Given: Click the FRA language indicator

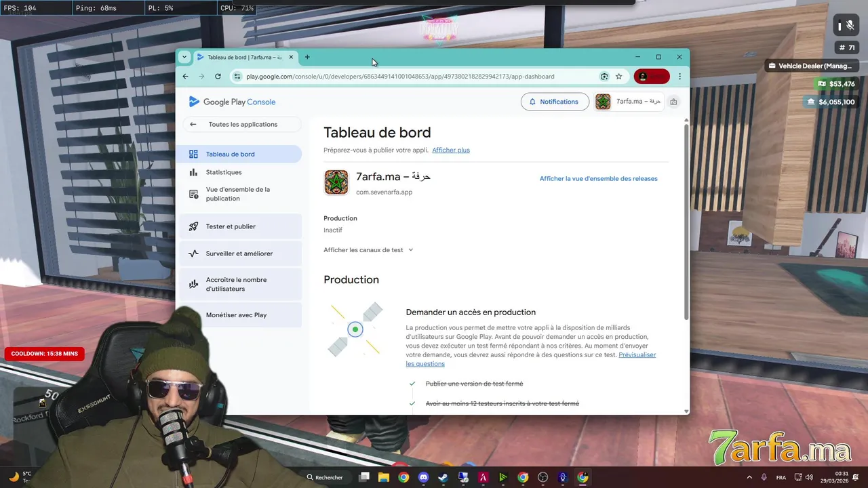Looking at the screenshot, I should click(x=781, y=477).
